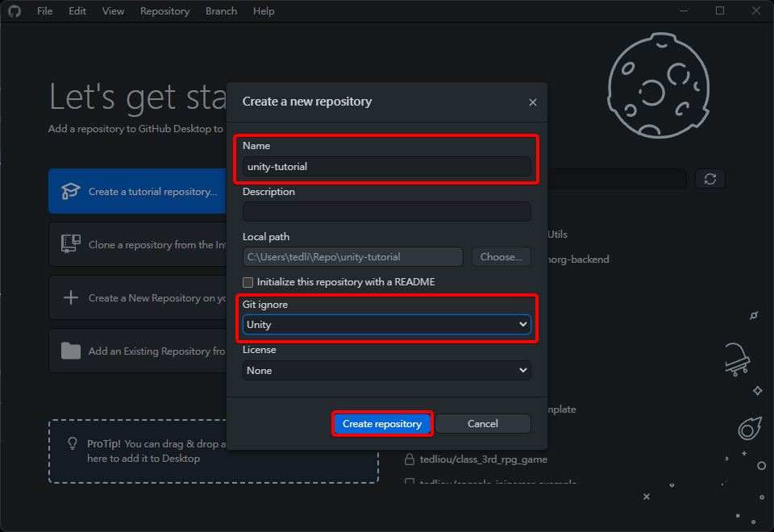Click the Create repository button
Screen dimensions: 774x532
tap(382, 424)
